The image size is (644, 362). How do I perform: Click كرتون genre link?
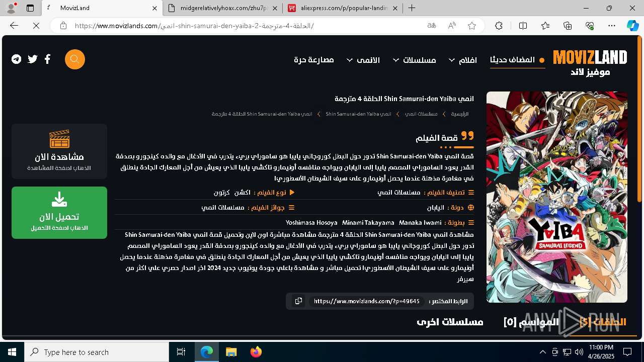point(222,193)
